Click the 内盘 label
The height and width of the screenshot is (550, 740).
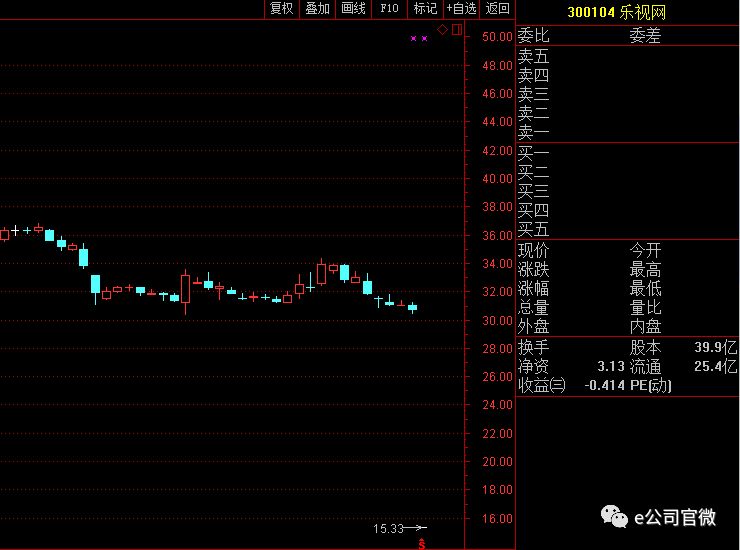645,327
